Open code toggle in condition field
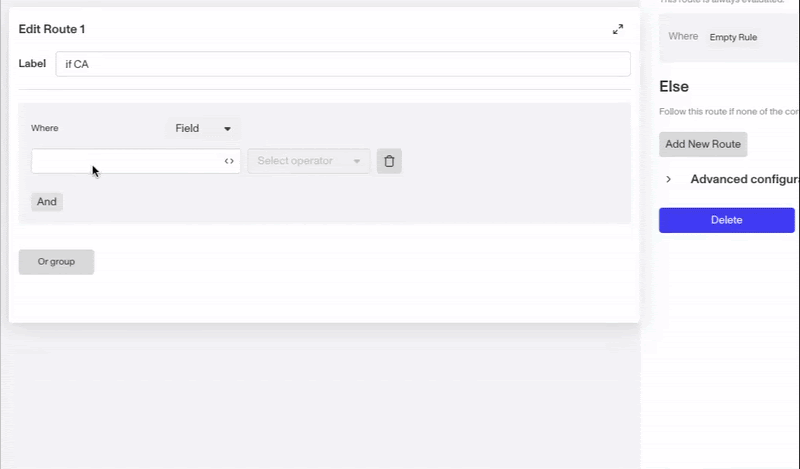The image size is (800, 469). pyautogui.click(x=229, y=161)
